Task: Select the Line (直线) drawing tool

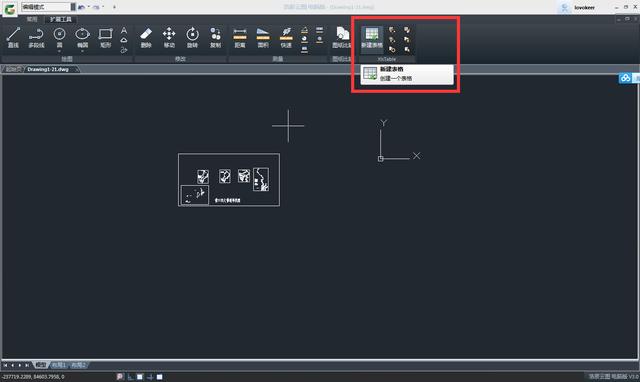Action: click(x=13, y=38)
